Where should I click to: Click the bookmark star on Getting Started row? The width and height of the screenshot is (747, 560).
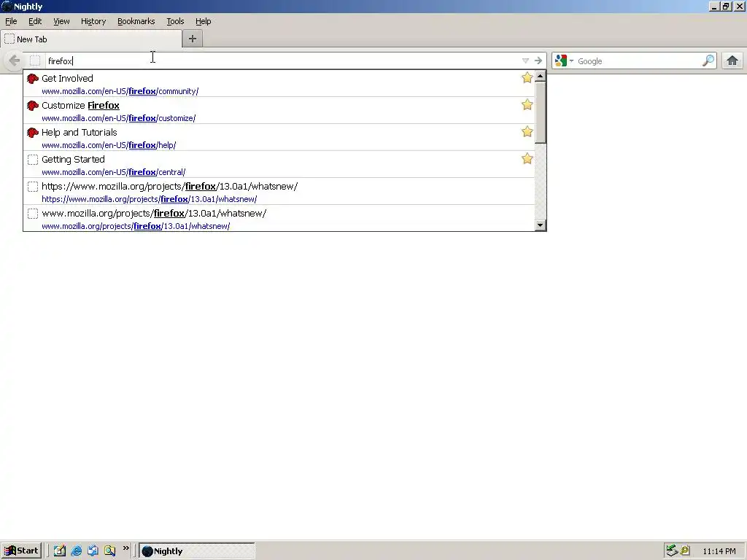pos(527,158)
